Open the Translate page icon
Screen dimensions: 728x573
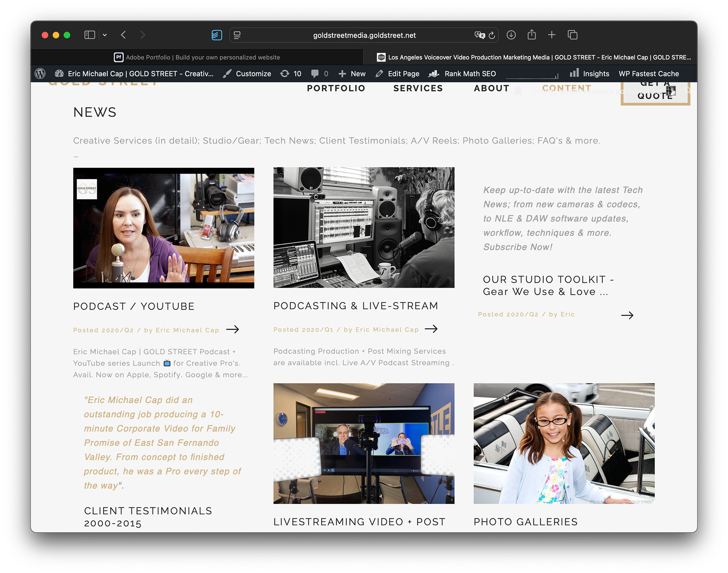[480, 35]
